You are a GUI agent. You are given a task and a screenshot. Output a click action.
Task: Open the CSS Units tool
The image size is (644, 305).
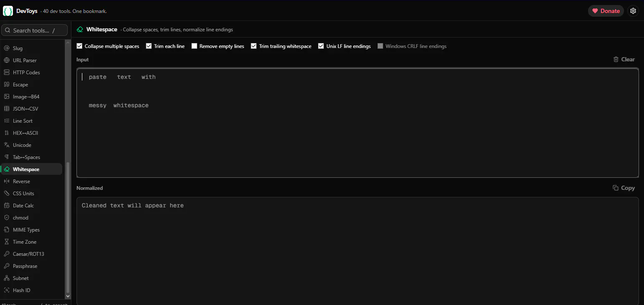[x=31, y=194]
